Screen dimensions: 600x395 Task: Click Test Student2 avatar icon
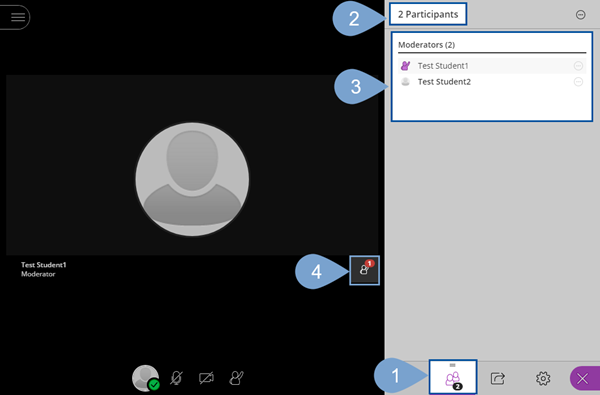[405, 82]
